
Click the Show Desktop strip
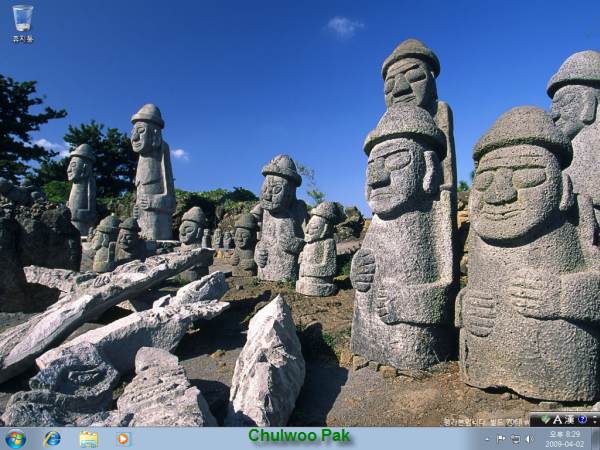595,439
